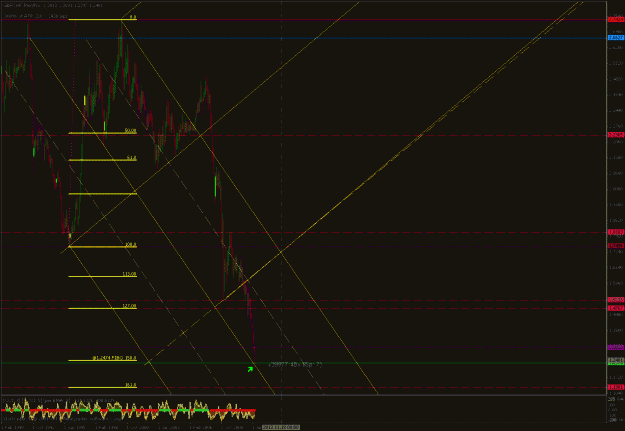Click the purple price tag on the price axis
This screenshot has height=431, width=625.
tap(615, 347)
